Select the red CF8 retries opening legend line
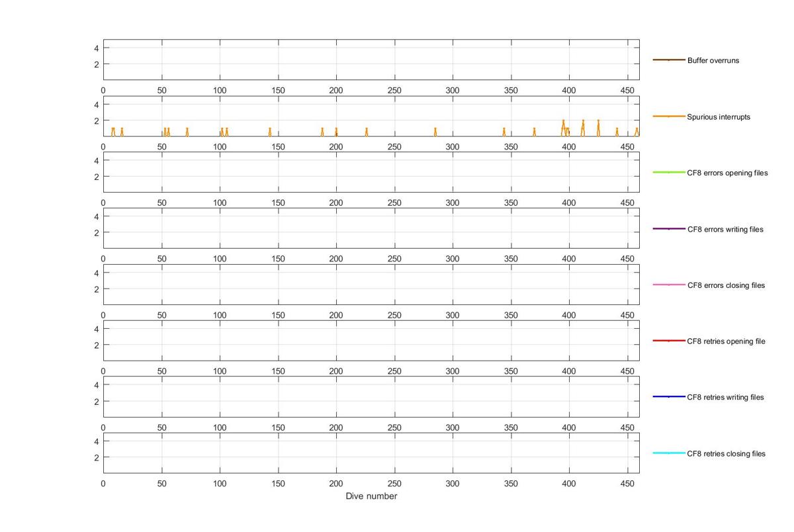The height and width of the screenshot is (532, 794). (x=668, y=341)
